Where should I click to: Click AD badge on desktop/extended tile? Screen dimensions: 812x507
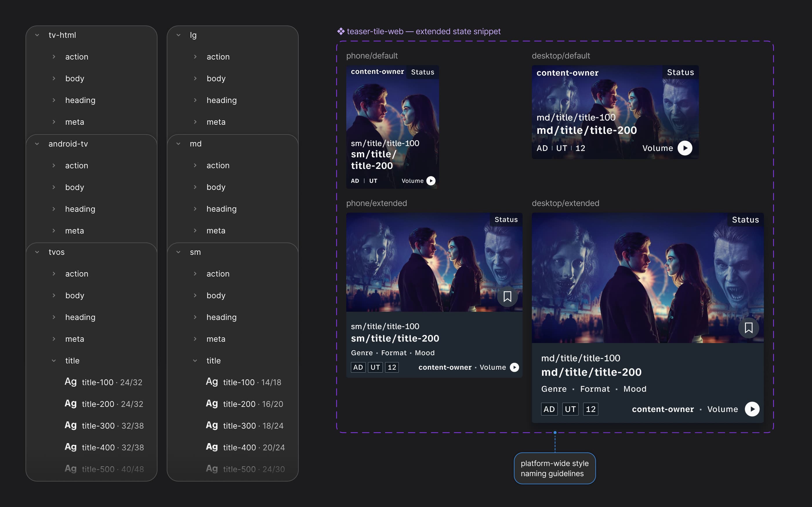coord(549,409)
